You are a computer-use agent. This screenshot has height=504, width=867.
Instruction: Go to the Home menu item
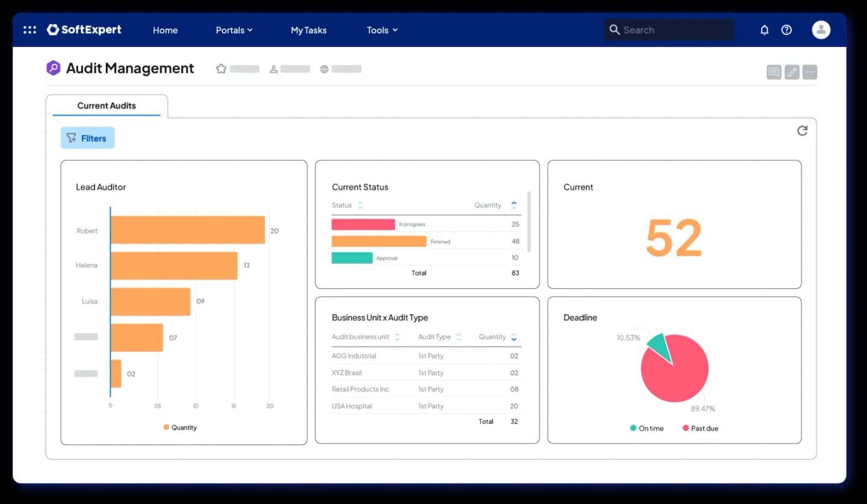[x=165, y=30]
